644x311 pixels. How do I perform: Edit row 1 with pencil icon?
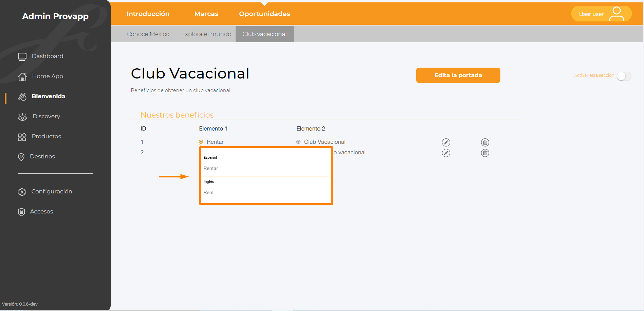(446, 142)
